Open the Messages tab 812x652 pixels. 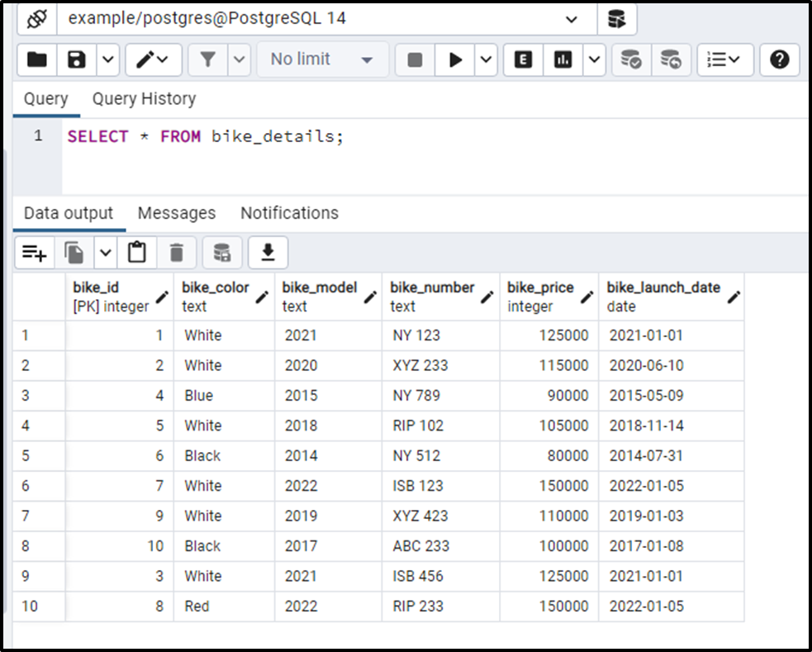(x=176, y=212)
